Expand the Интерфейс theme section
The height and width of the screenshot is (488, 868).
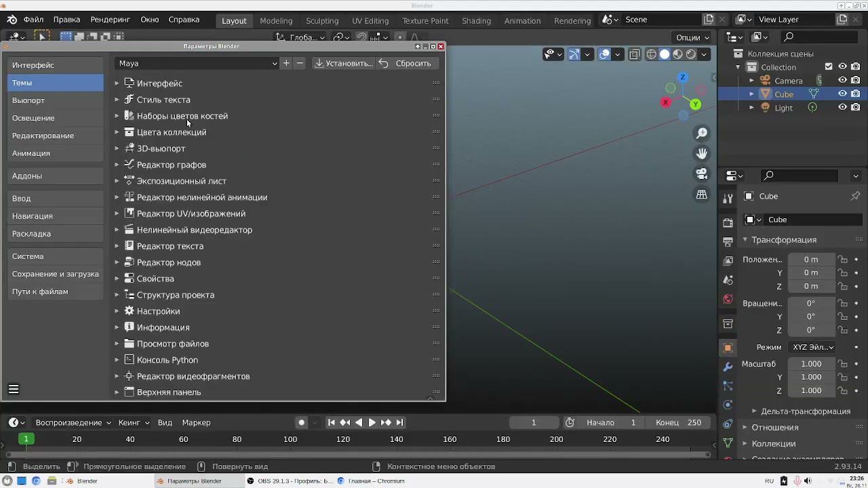pyautogui.click(x=117, y=83)
